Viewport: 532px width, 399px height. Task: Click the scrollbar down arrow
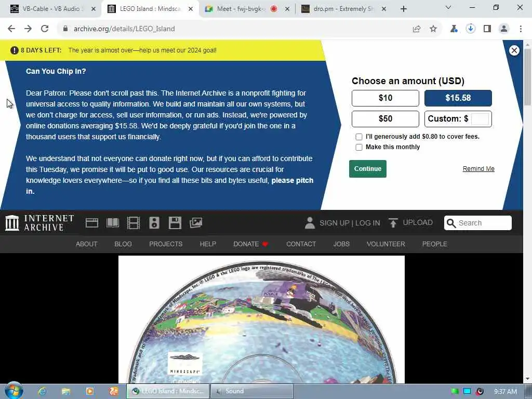click(527, 379)
